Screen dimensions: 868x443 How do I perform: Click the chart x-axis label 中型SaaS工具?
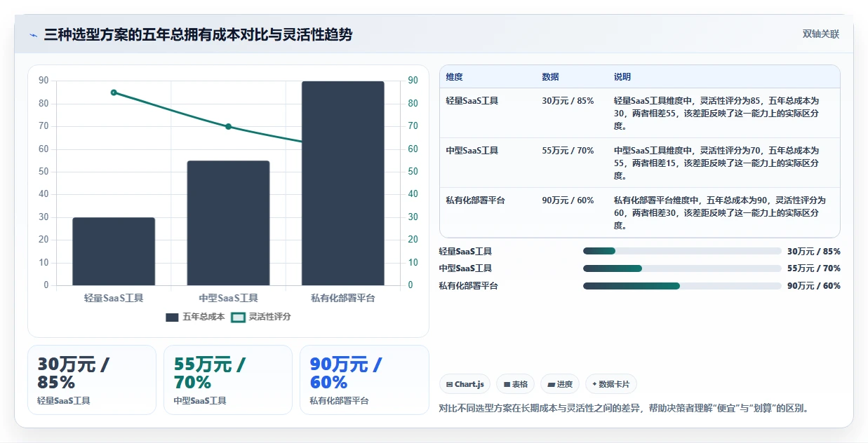tap(228, 298)
